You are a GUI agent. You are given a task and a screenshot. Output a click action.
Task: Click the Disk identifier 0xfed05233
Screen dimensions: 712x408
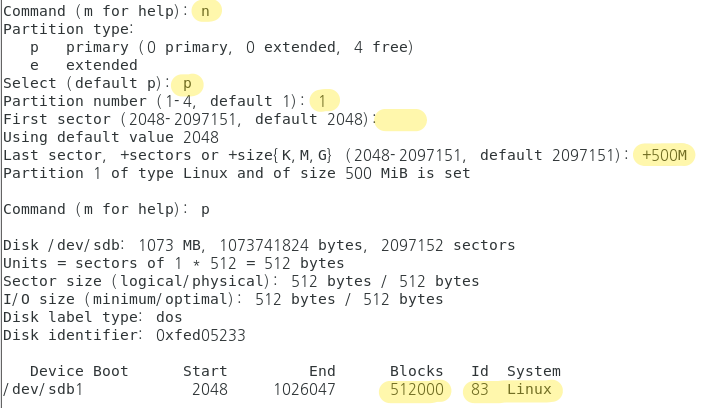pyautogui.click(x=200, y=335)
